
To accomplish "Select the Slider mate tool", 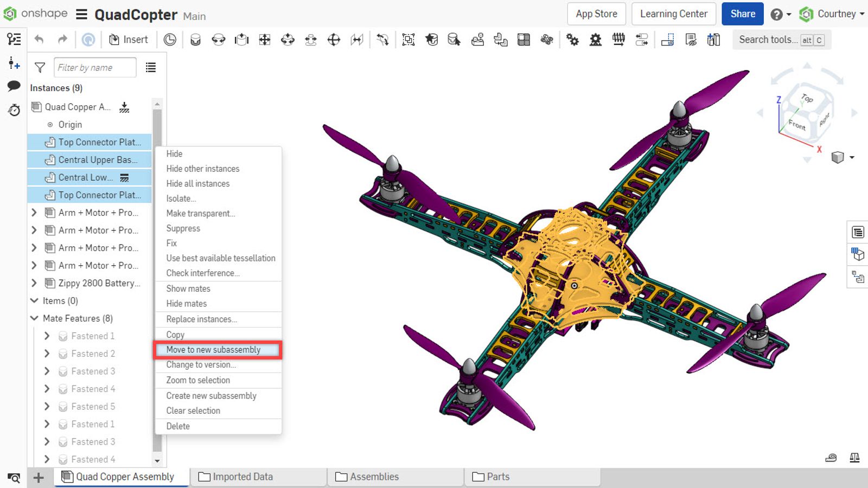I will pos(241,40).
